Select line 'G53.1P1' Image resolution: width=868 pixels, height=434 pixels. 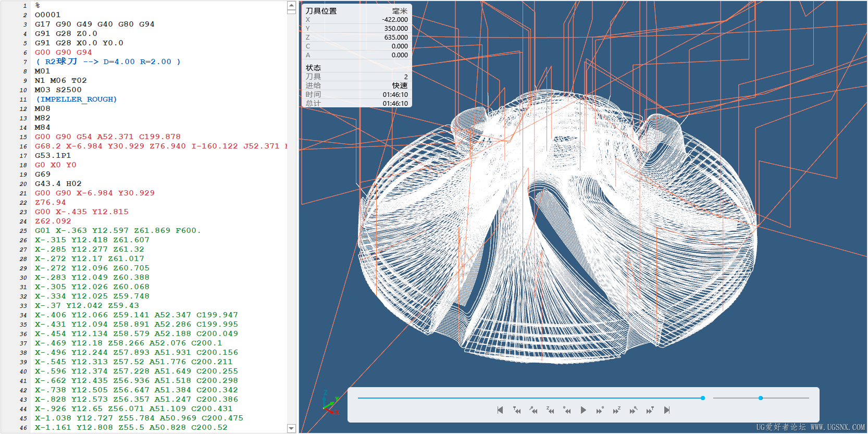[x=53, y=155]
